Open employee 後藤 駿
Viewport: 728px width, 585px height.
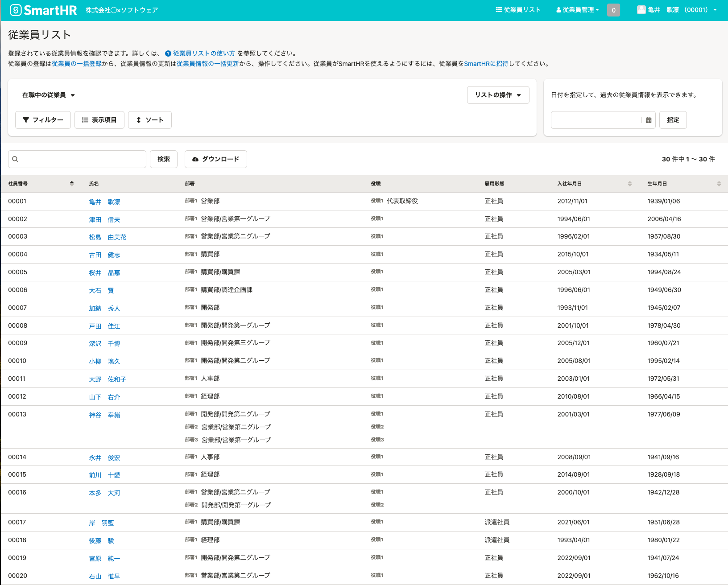click(101, 541)
